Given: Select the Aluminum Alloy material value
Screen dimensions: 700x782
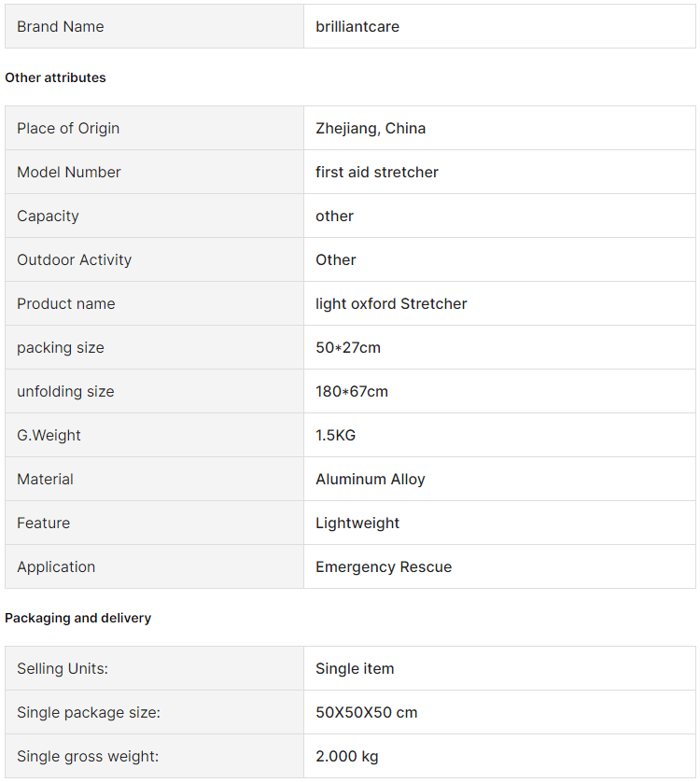Looking at the screenshot, I should pyautogui.click(x=371, y=480).
